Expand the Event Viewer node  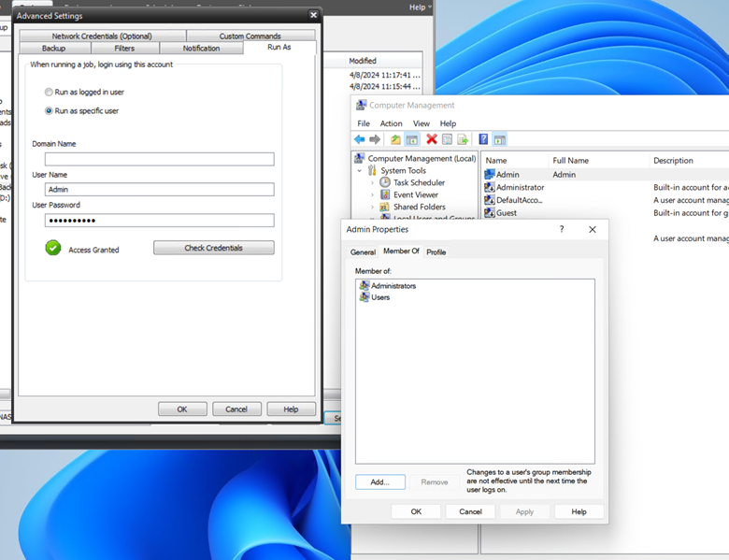tap(372, 194)
